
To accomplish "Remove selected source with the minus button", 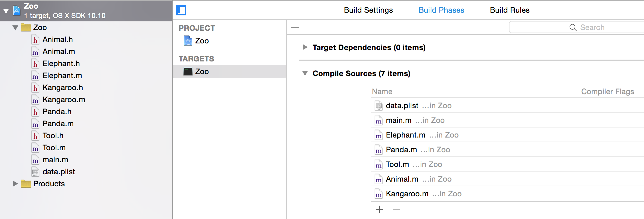I will pyautogui.click(x=396, y=209).
